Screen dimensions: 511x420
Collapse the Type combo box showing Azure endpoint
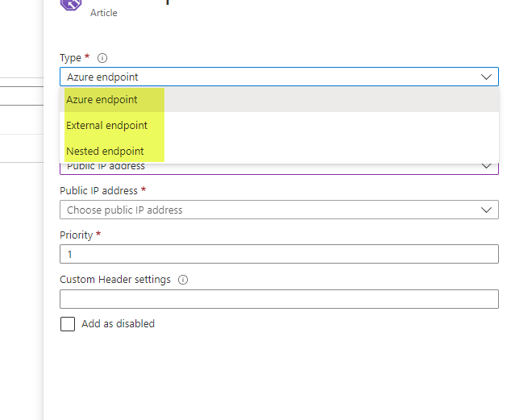pos(278,77)
